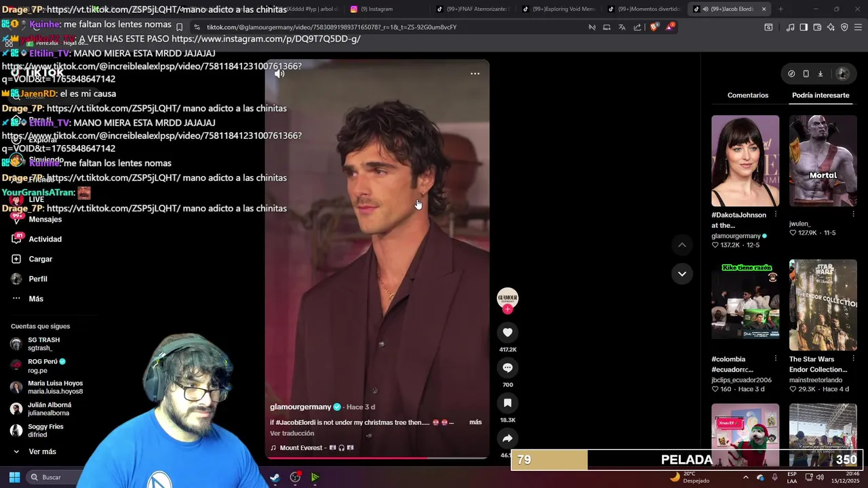Screen dimensions: 868x488
Task: Click Brave Rewards triangle icon
Action: click(x=670, y=26)
